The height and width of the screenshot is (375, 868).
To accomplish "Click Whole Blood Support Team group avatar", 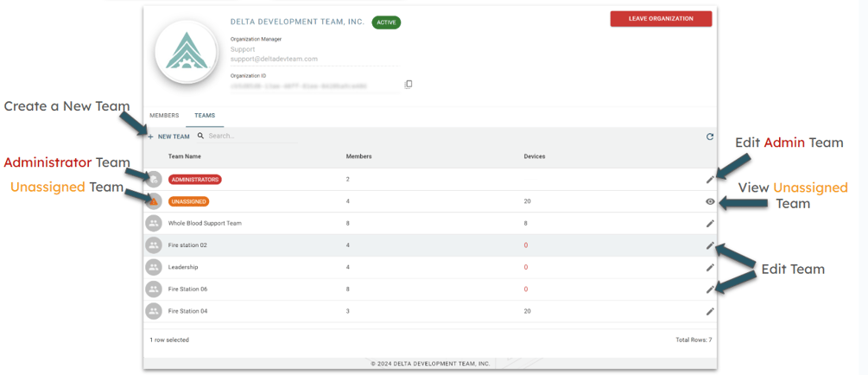I will click(154, 223).
